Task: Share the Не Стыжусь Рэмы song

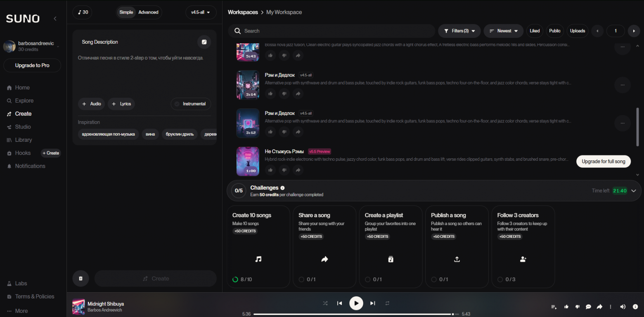Action: coord(298,170)
